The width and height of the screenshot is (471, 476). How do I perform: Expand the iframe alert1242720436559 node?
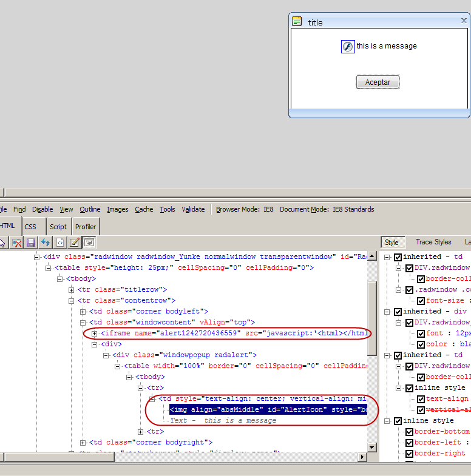94,334
